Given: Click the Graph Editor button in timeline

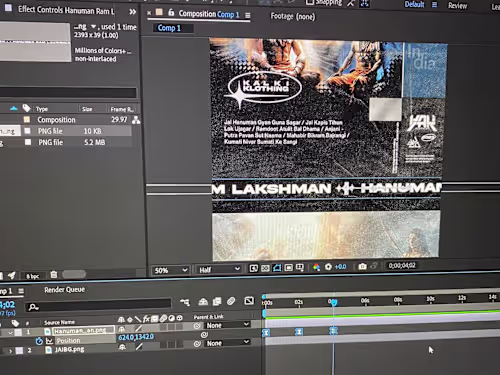Looking at the screenshot, I should click(x=249, y=301).
